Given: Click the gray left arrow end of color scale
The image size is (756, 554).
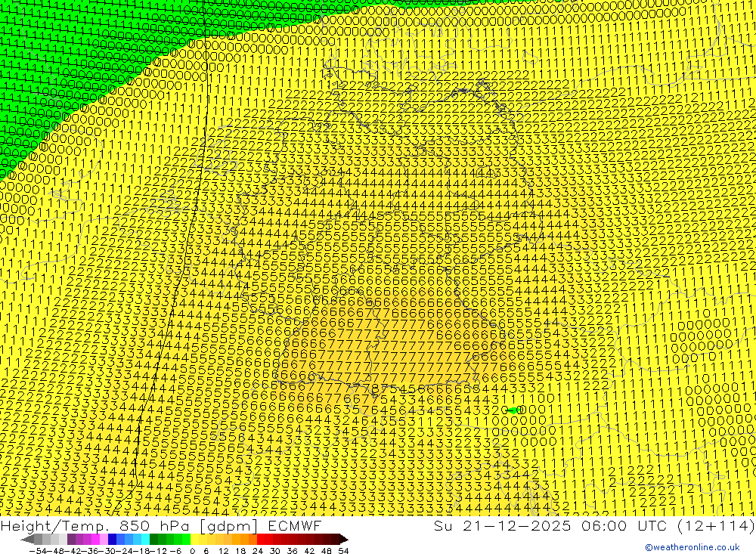Looking at the screenshot, I should (x=28, y=539).
